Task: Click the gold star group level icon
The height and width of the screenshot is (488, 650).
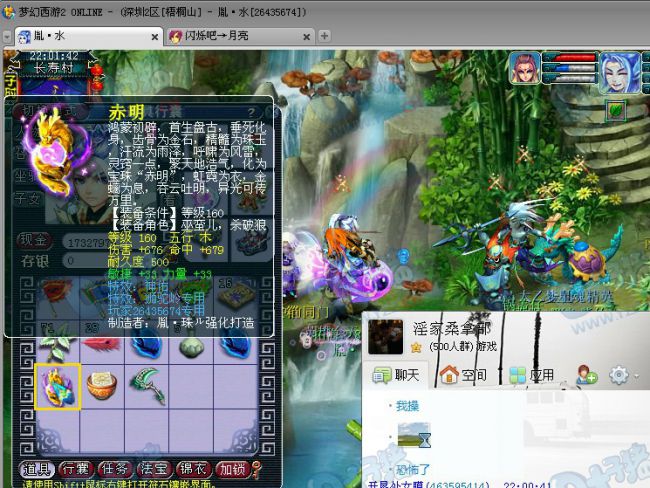Action: pyautogui.click(x=417, y=347)
